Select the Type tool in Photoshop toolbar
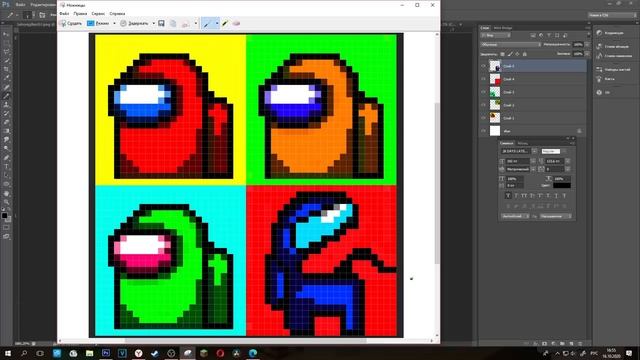 coord(6,166)
